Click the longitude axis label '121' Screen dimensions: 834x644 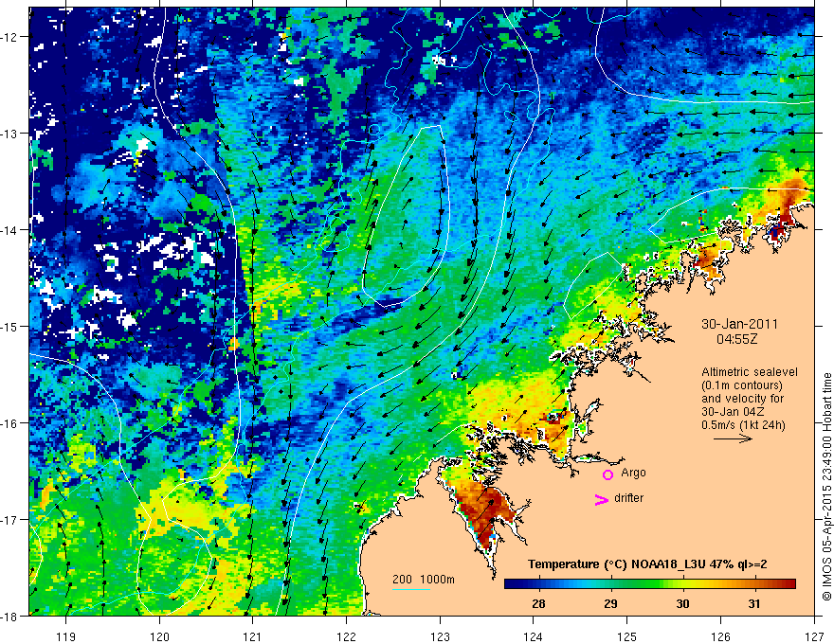(253, 636)
